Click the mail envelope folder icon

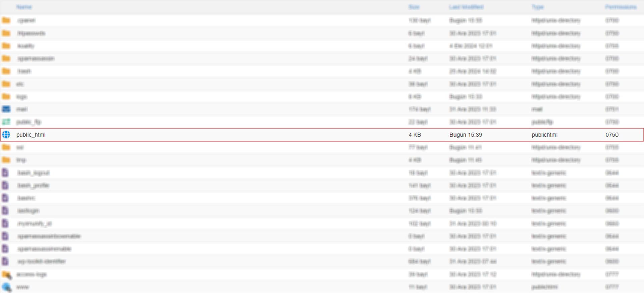click(x=6, y=109)
